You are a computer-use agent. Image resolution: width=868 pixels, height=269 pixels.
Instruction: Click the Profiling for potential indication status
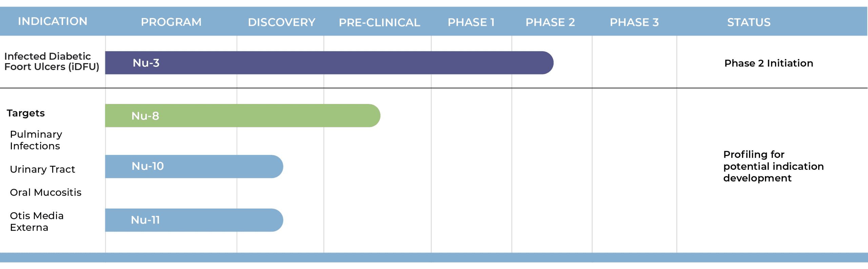[773, 166]
